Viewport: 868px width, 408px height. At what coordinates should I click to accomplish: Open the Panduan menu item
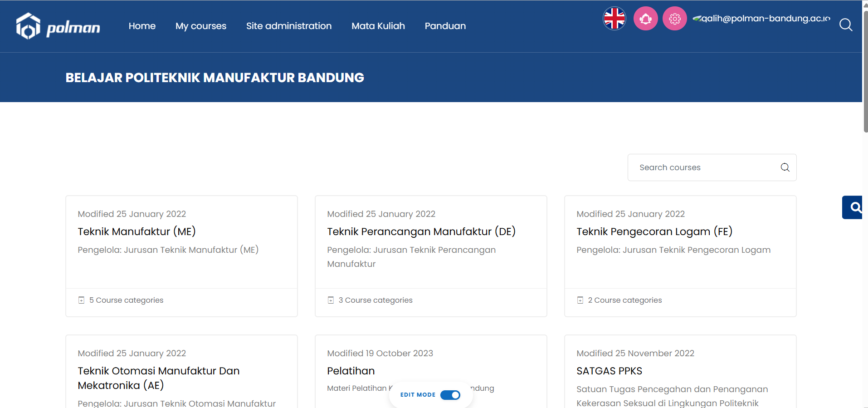point(445,26)
